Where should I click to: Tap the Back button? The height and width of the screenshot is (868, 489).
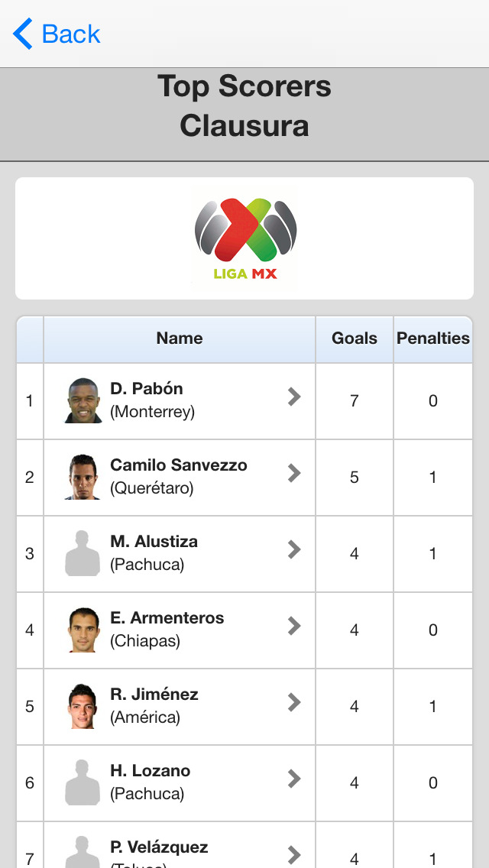57,34
